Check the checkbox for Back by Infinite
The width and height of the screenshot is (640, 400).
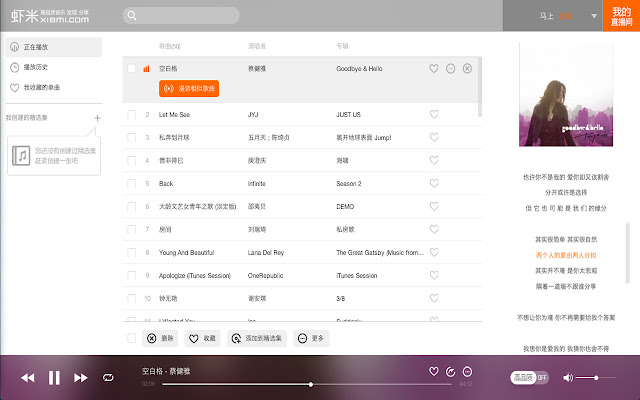click(x=131, y=184)
